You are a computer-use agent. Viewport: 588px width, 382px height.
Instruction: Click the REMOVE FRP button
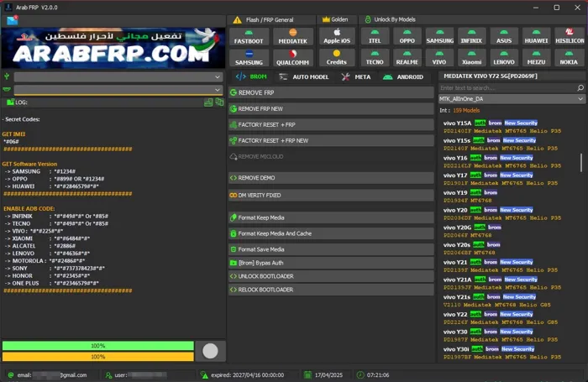coord(331,92)
